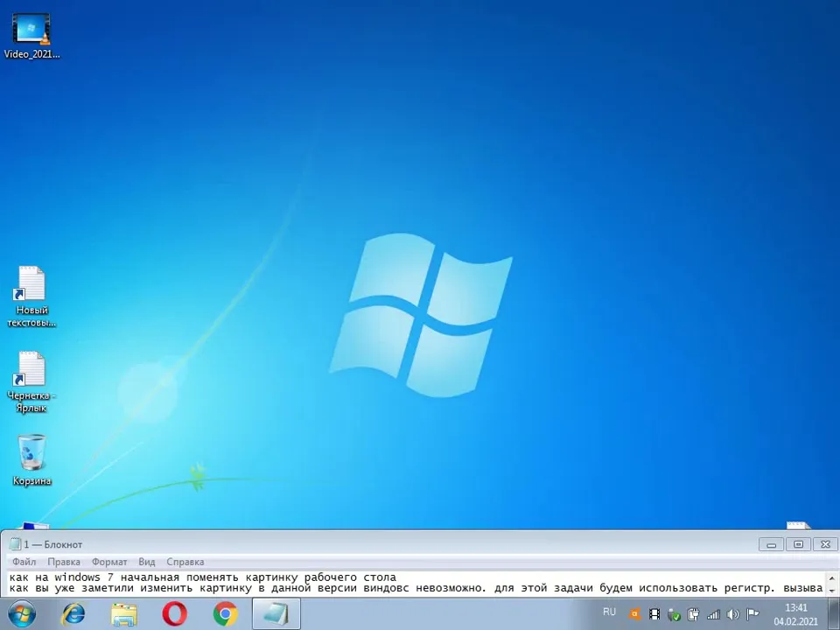The image size is (840, 630).
Task: Minimize the Notepad window
Action: [x=771, y=544]
